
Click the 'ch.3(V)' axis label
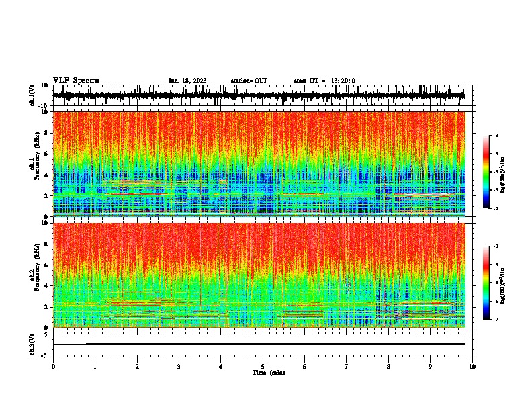point(32,345)
